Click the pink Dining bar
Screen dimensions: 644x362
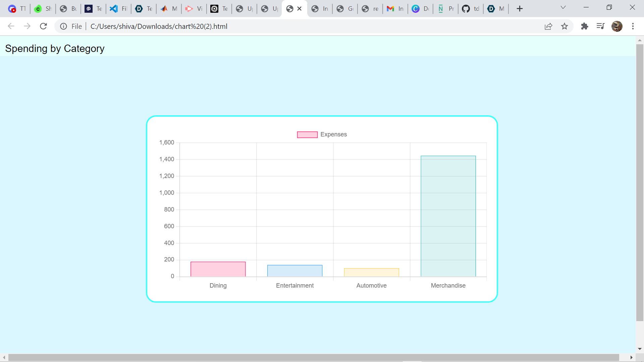point(218,269)
